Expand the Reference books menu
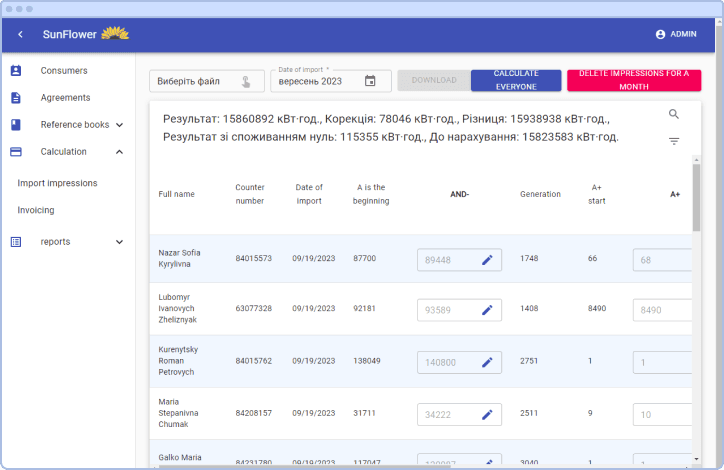 click(x=119, y=125)
